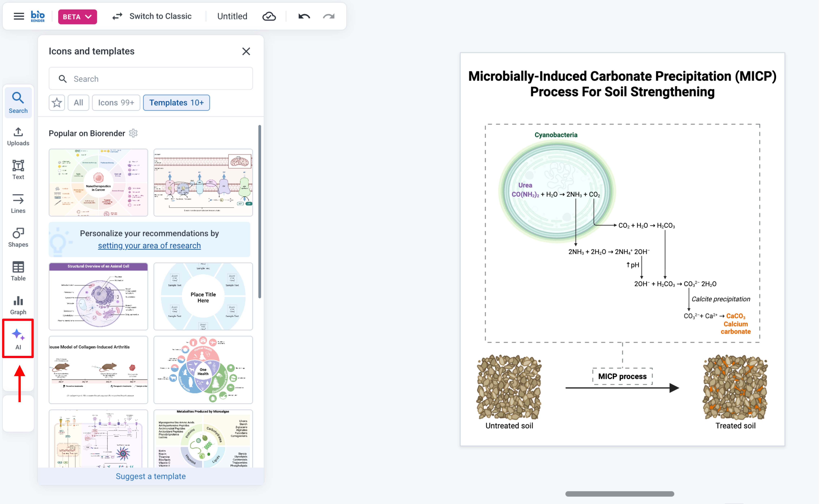The width and height of the screenshot is (821, 504).
Task: Select Structural Overview of Animal Cell template
Action: pos(98,296)
